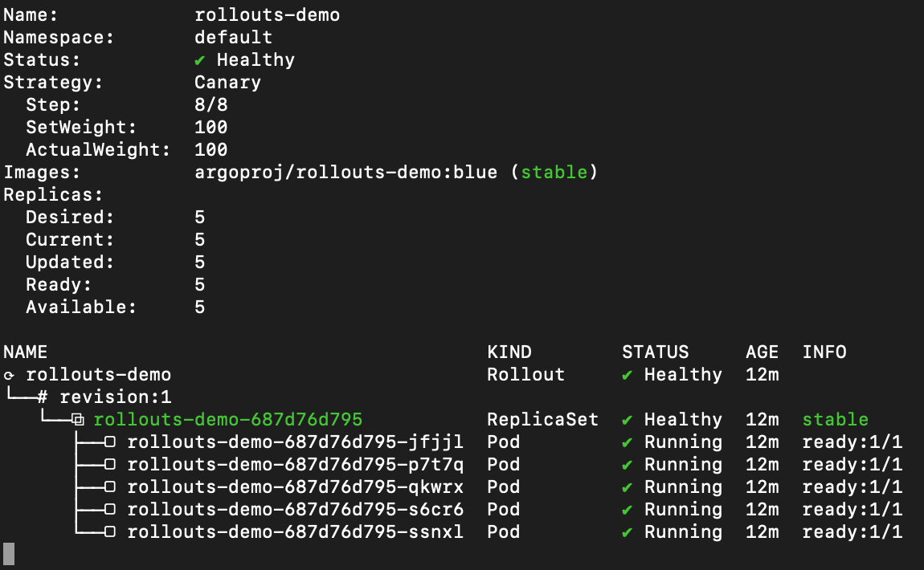Select the revision:1 tree node

click(116, 397)
